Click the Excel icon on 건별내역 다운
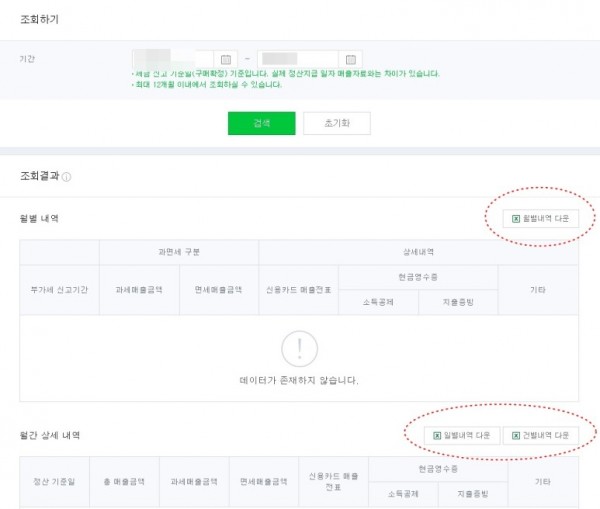 coord(516,436)
